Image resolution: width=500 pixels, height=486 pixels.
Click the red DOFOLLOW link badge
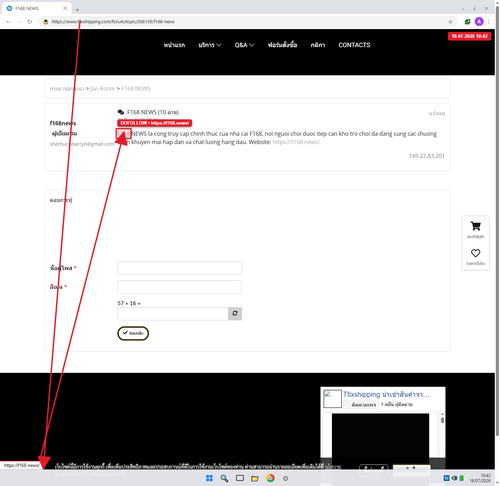coord(155,123)
